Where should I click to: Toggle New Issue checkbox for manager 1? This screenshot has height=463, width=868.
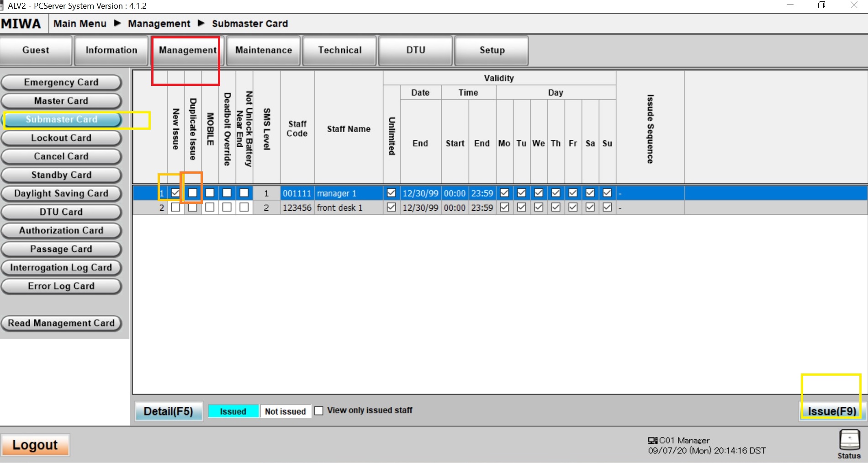click(175, 193)
